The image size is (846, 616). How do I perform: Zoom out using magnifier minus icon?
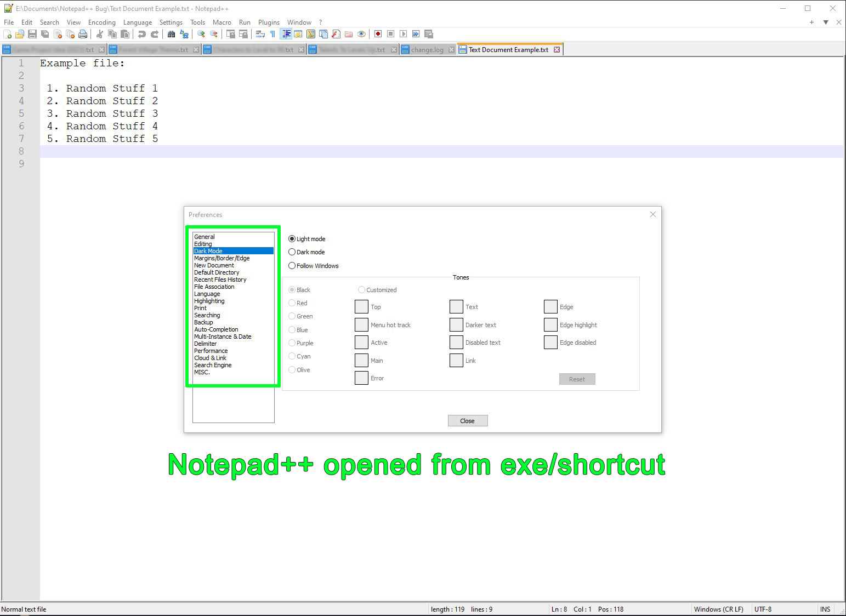[214, 34]
